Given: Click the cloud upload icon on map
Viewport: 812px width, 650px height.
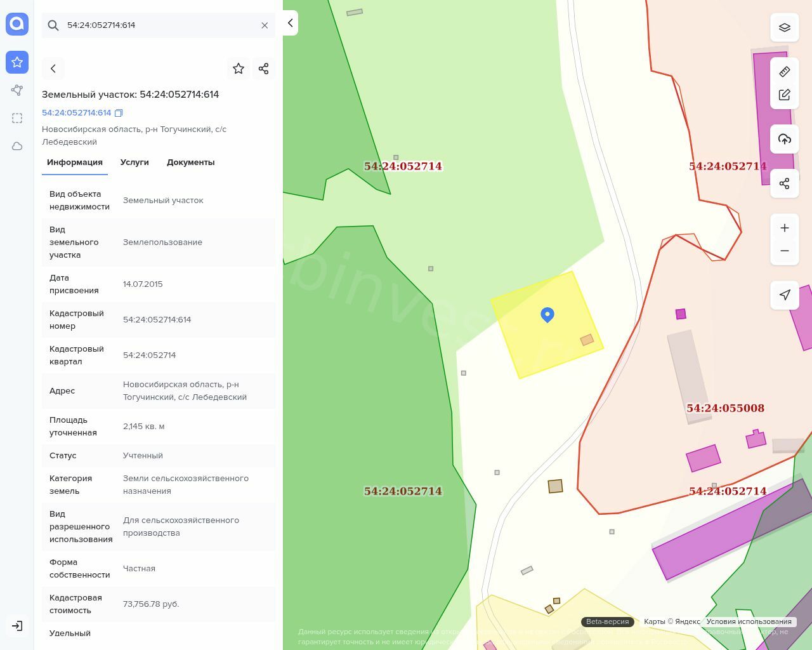Looking at the screenshot, I should click(784, 139).
